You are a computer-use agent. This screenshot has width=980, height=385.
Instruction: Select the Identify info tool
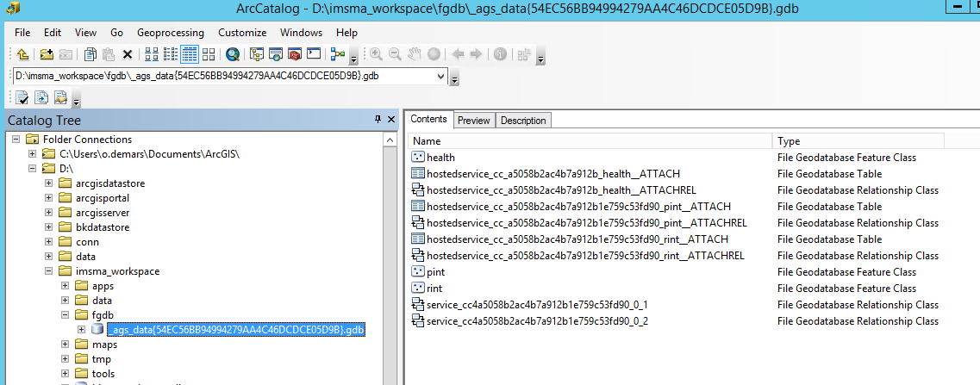coord(500,54)
